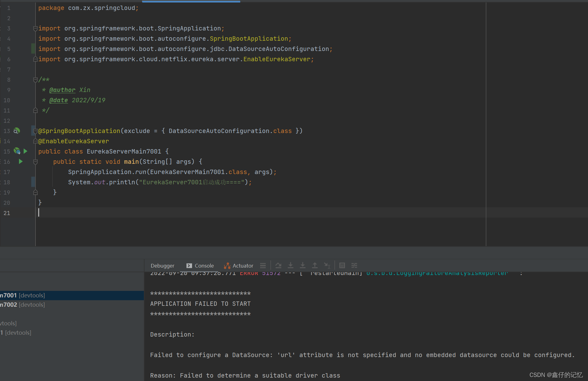
Task: Click the Step Over debug icon
Action: click(278, 265)
